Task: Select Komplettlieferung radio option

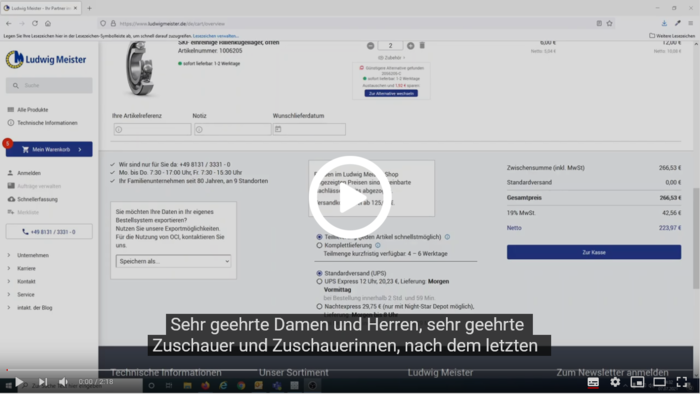Action: tap(319, 245)
